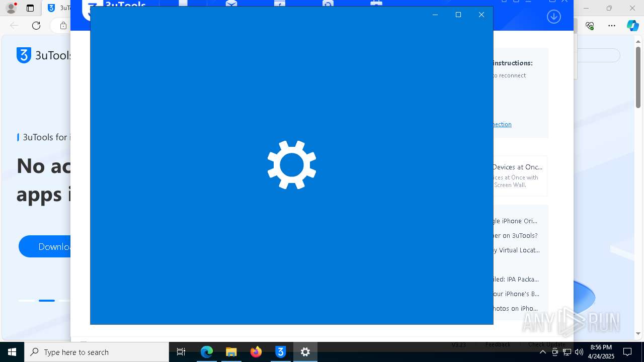Open the volume control in the tray
Screen dimensions: 644x362
[579, 352]
